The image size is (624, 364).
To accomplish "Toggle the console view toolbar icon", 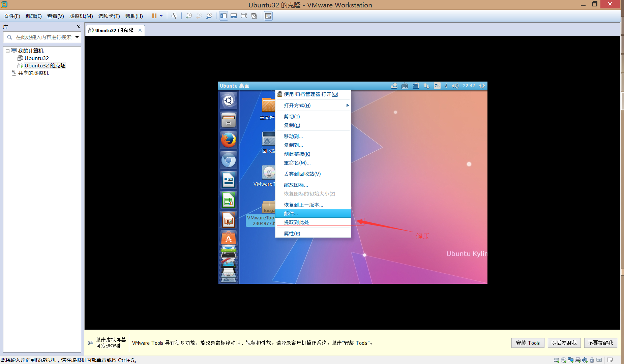I will click(x=268, y=16).
